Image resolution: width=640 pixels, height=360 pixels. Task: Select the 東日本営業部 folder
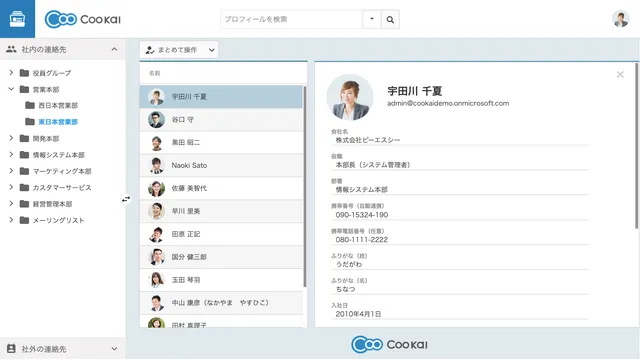pyautogui.click(x=58, y=122)
